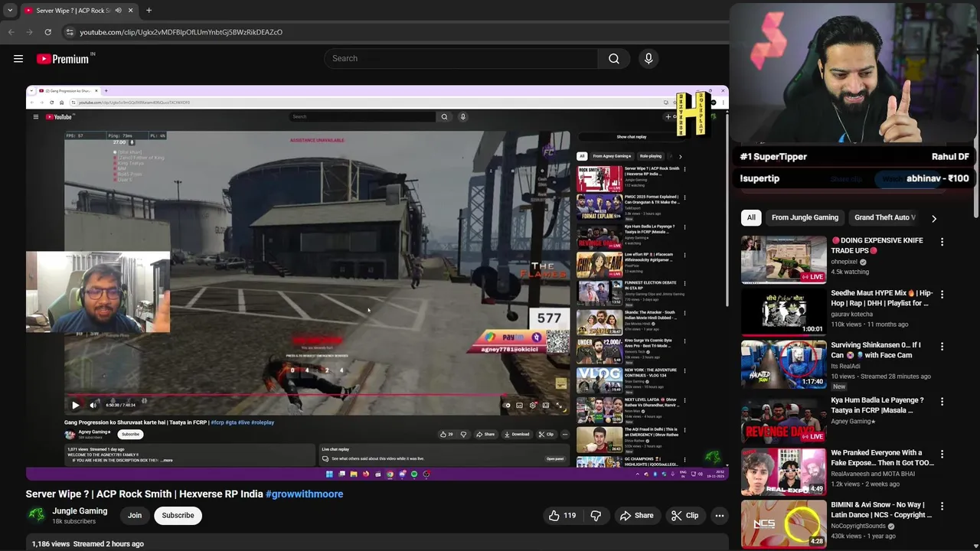The height and width of the screenshot is (551, 980).
Task: Open Kya Hum Badla Le Payenge title
Action: [x=877, y=406]
